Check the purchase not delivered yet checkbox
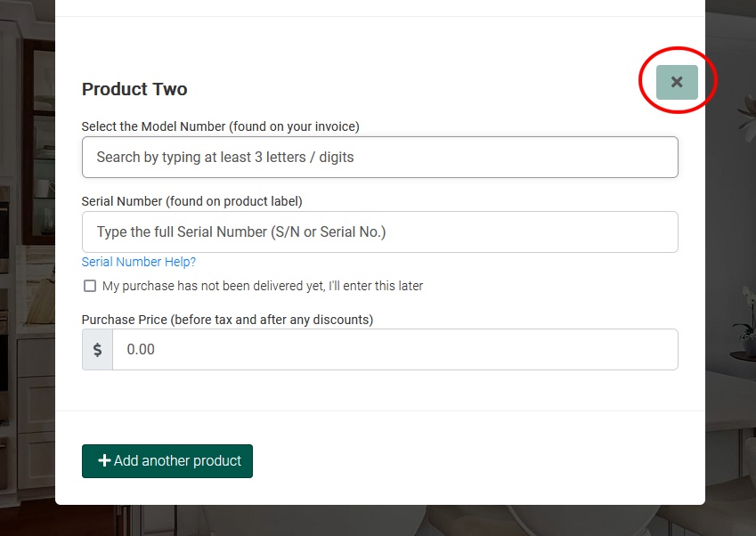 click(90, 286)
